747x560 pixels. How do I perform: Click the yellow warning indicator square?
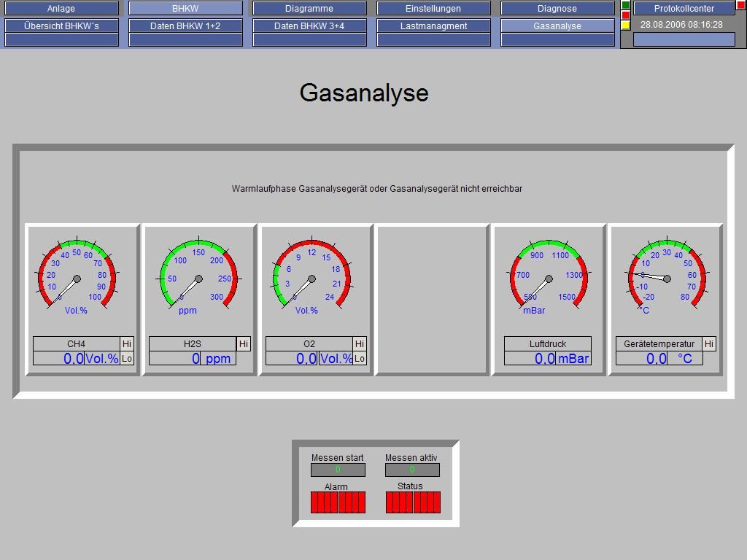[x=625, y=26]
